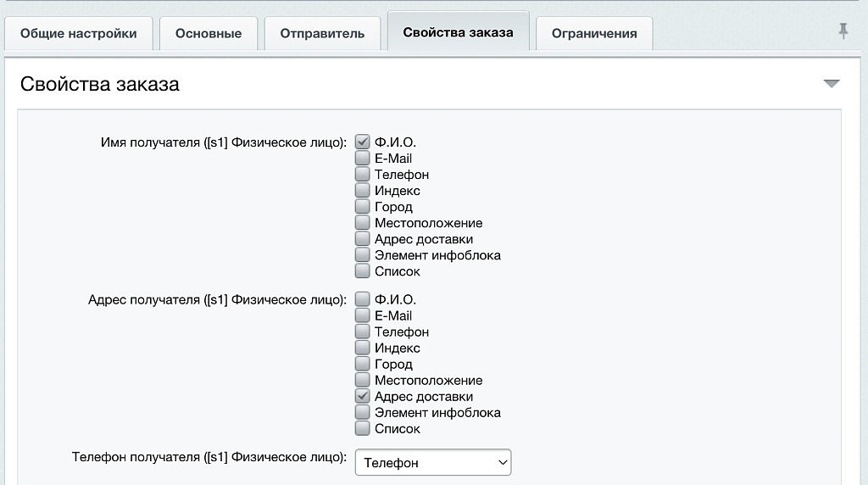Check Список under Имя получателя
Image resolution: width=868 pixels, height=485 pixels.
(363, 271)
